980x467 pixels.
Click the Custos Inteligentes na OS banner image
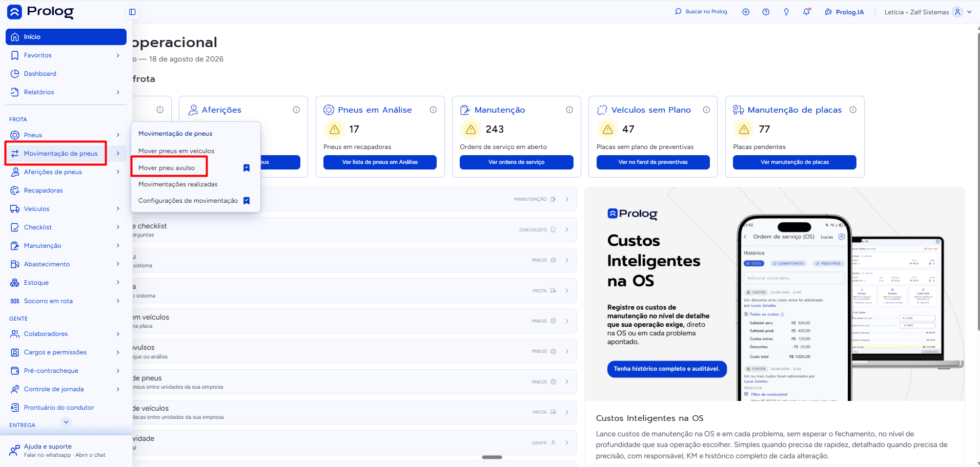click(x=774, y=294)
